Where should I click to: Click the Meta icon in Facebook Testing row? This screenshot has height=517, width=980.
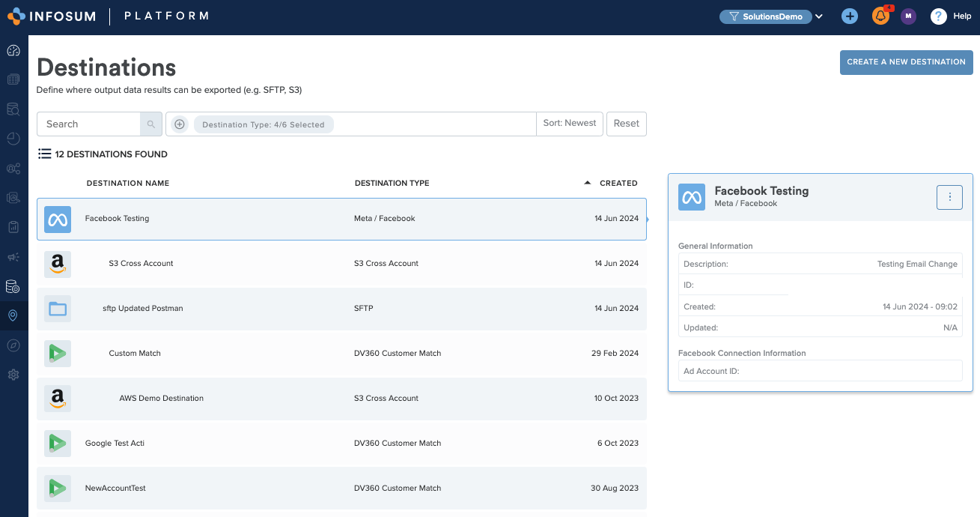(58, 219)
